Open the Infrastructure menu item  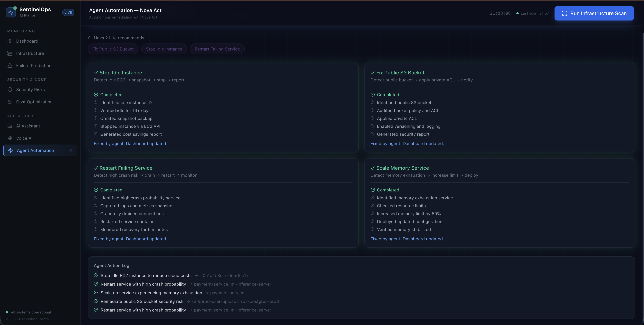click(30, 53)
